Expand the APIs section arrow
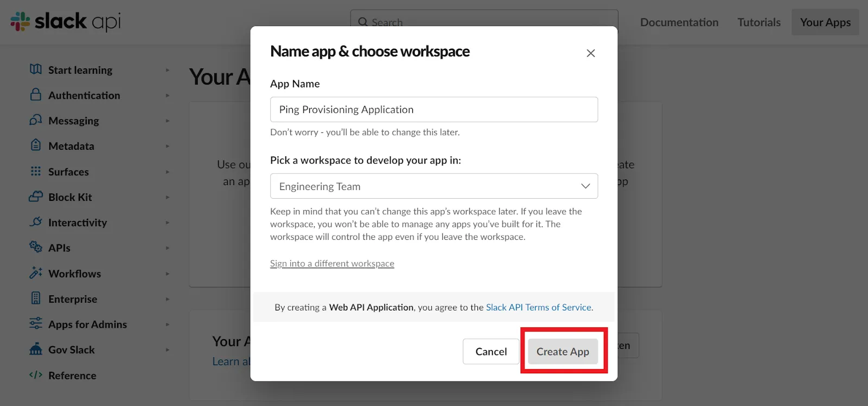The image size is (868, 406). (168, 248)
